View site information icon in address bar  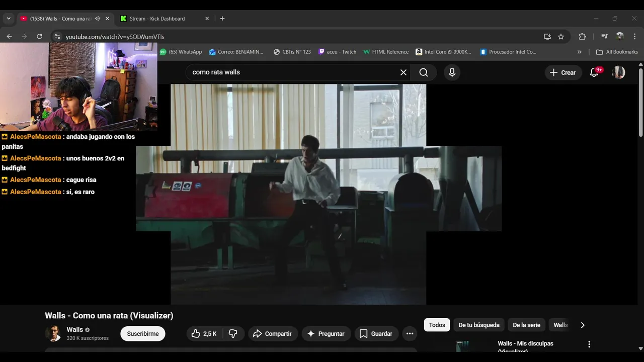click(57, 37)
